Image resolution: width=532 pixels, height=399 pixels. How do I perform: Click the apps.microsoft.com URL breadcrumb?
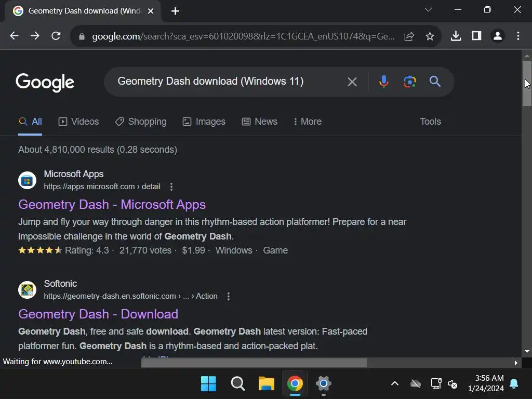click(102, 187)
